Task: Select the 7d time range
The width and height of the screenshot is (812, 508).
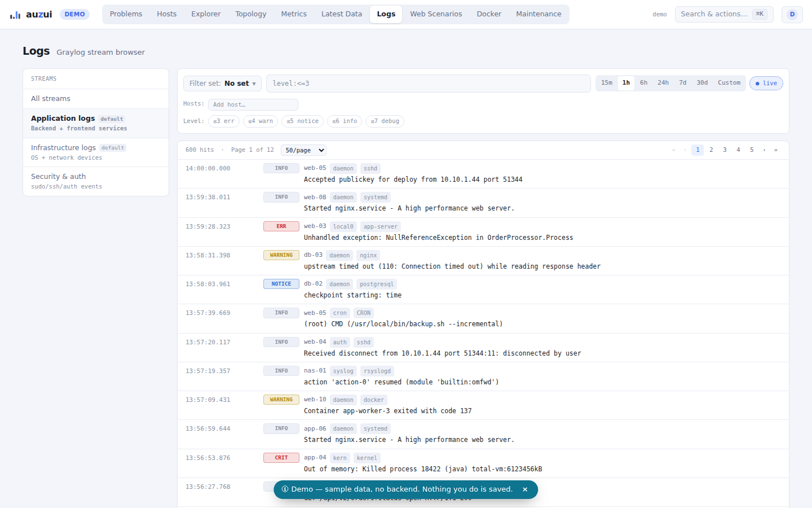Action: pos(683,82)
